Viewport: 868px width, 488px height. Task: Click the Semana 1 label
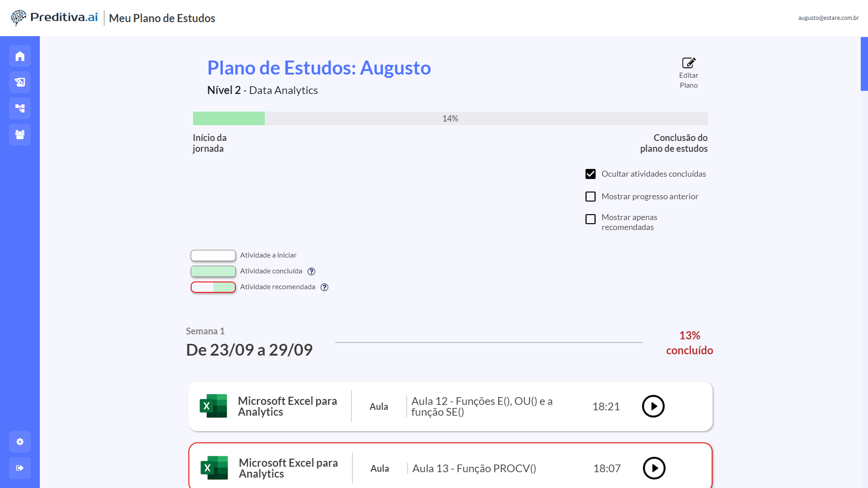(205, 331)
